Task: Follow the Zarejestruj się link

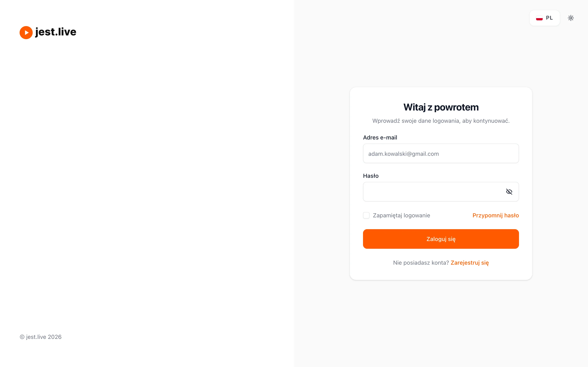Action: pyautogui.click(x=470, y=263)
